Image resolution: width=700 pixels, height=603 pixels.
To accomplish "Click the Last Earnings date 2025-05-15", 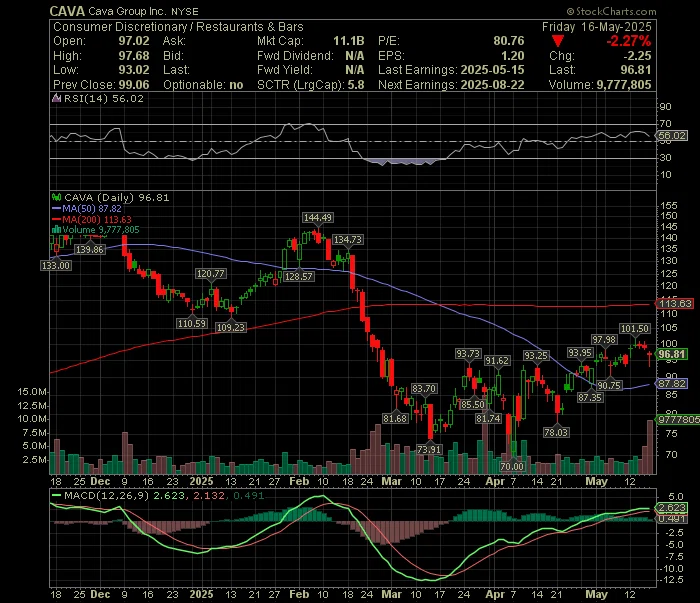I will (x=492, y=70).
